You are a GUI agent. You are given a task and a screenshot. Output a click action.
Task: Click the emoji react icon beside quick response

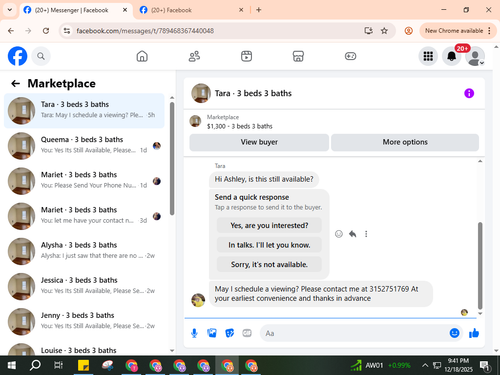pyautogui.click(x=339, y=234)
